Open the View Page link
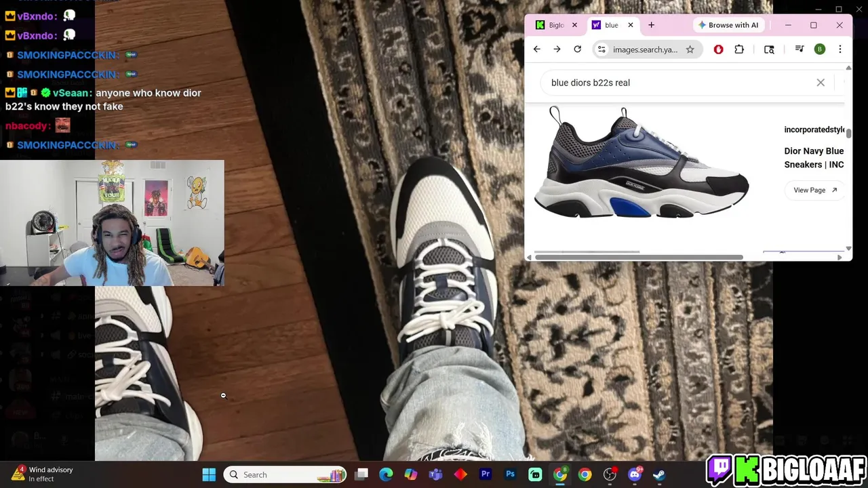868x488 pixels. (x=814, y=190)
